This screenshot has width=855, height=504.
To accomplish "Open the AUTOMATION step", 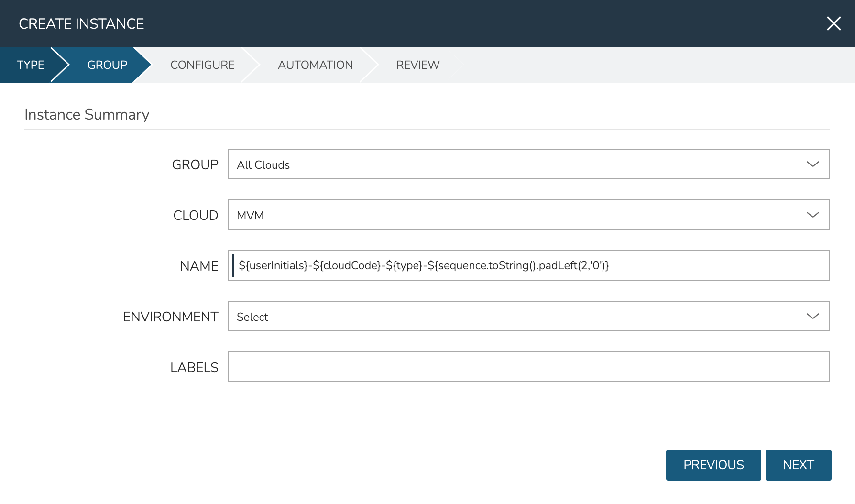I will tap(315, 65).
